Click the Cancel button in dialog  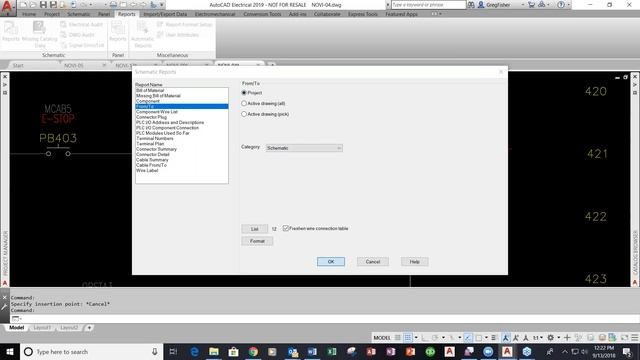click(373, 262)
